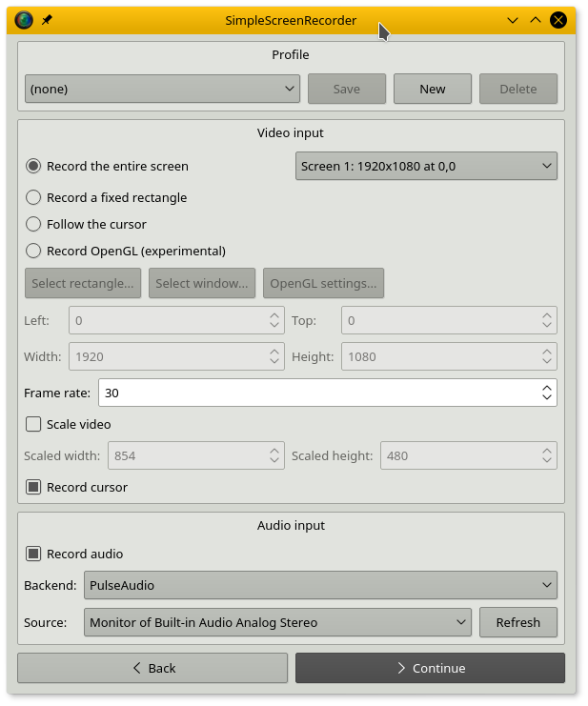Viewport: 588px width, 706px height.
Task: Click the New profile button
Action: [x=433, y=90]
